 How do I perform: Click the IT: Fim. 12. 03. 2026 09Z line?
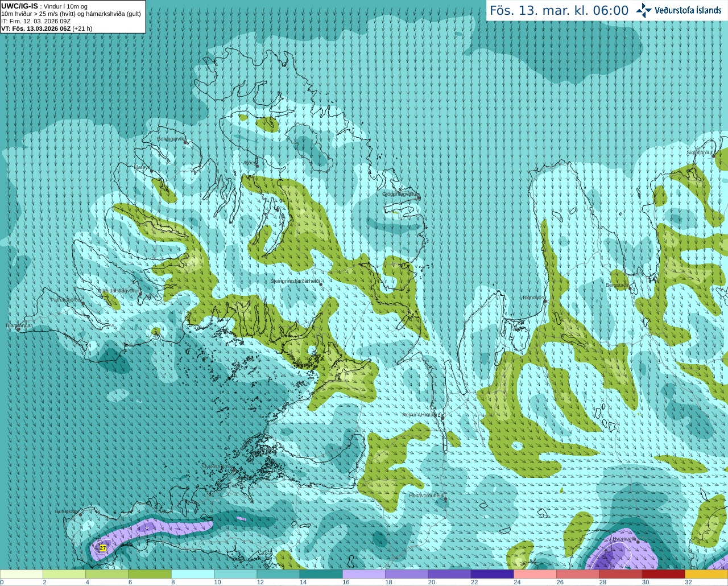pyautogui.click(x=36, y=21)
